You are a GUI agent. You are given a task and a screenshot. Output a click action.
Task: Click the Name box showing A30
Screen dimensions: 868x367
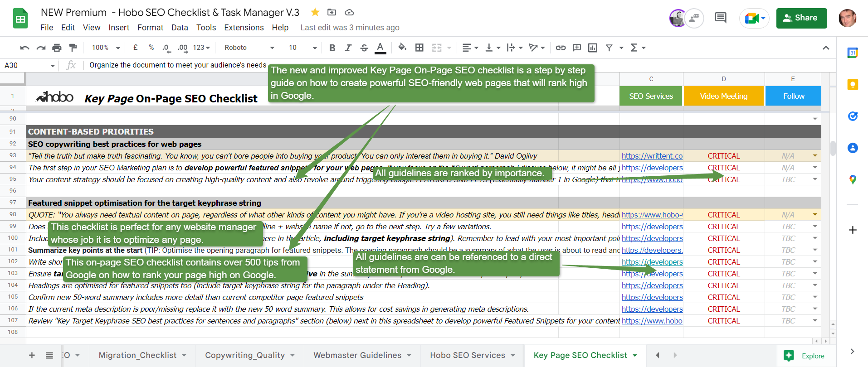coord(29,65)
